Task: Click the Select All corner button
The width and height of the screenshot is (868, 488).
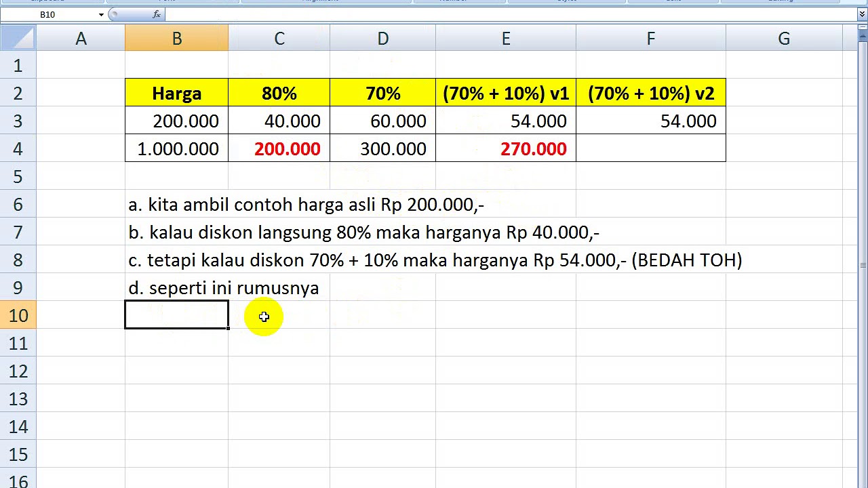Action: [18, 39]
